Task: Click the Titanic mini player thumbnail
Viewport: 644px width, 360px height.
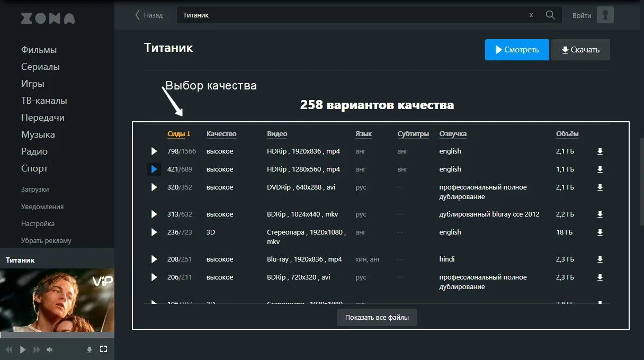Action: [57, 300]
